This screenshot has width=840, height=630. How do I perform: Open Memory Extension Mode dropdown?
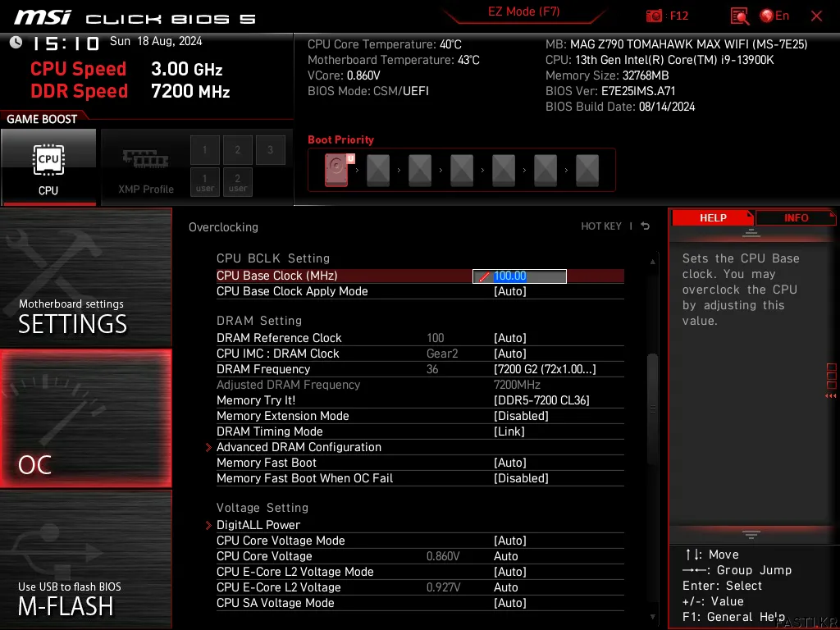[x=521, y=416]
